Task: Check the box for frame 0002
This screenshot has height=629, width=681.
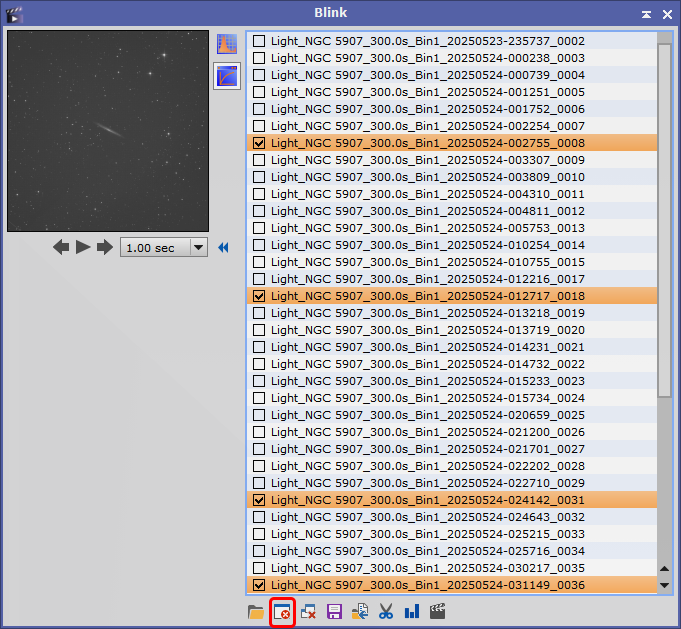Action: coord(259,41)
